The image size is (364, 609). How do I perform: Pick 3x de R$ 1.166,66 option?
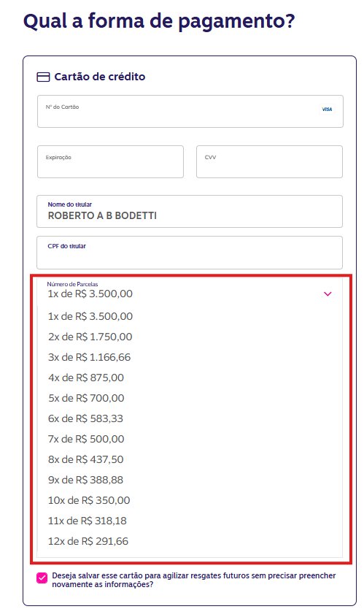click(x=190, y=357)
